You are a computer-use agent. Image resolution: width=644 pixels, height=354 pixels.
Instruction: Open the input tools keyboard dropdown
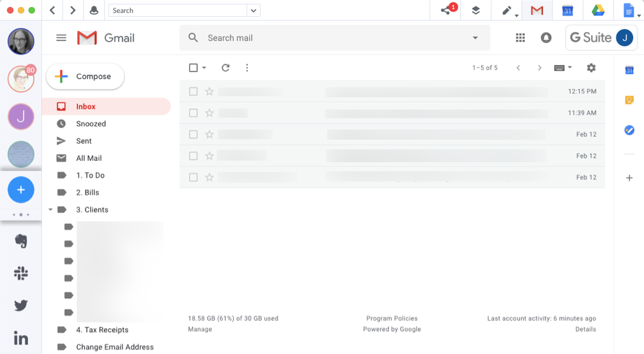coord(563,68)
